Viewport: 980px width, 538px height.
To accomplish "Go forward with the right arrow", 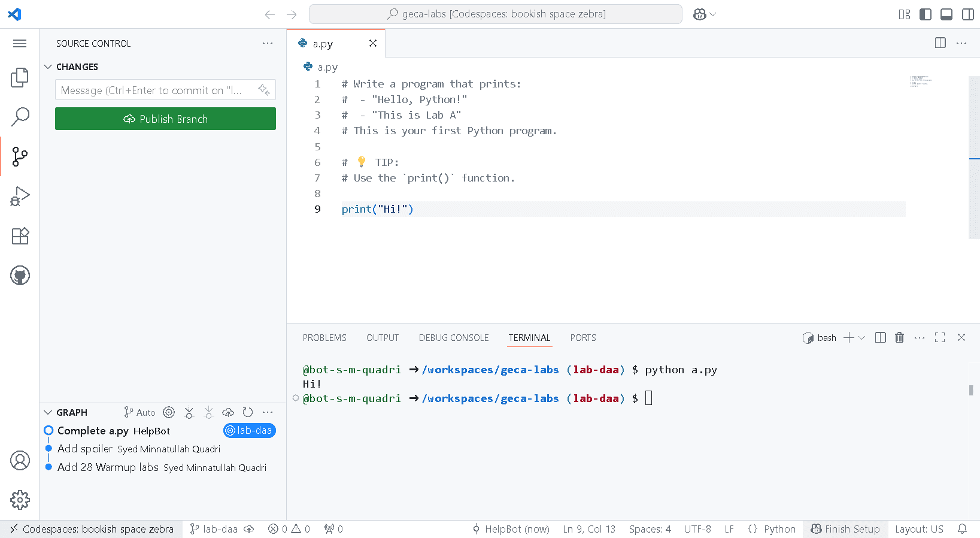I will [292, 14].
